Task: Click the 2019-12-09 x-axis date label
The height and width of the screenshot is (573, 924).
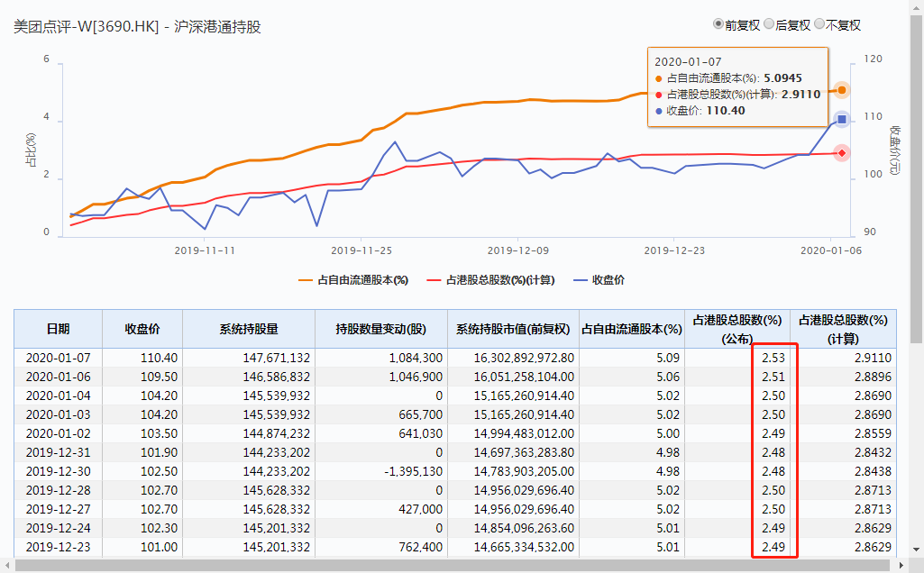Action: [x=517, y=250]
